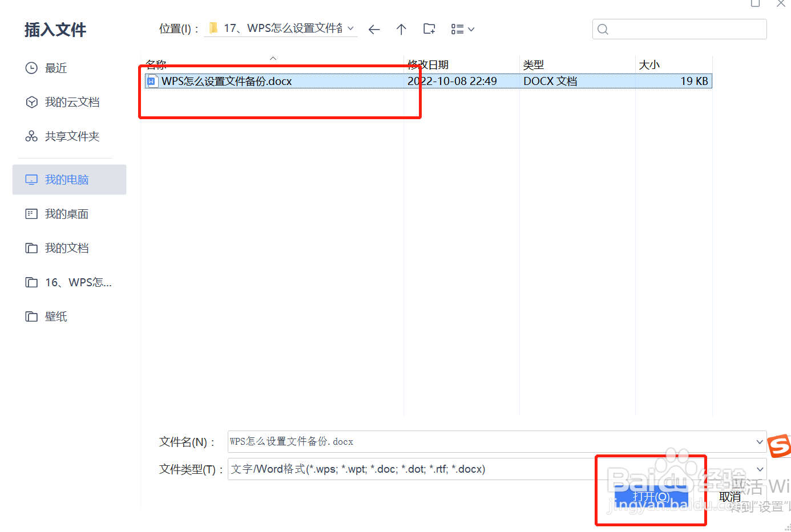Expand the 文件类型 dropdown arrow
The width and height of the screenshot is (791, 532).
click(x=760, y=469)
